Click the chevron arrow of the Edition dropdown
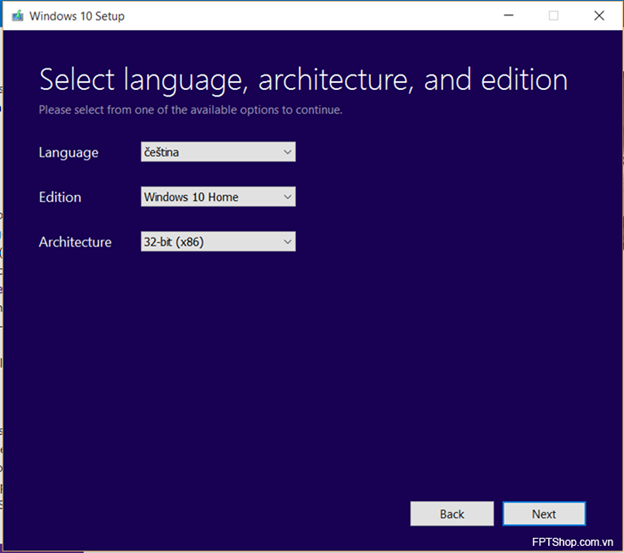Image resolution: width=624 pixels, height=553 pixels. [287, 197]
